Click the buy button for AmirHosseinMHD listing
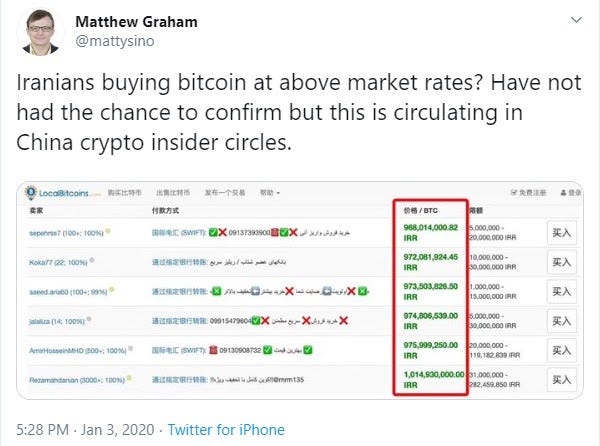Image resolution: width=600 pixels, height=446 pixels. [561, 350]
